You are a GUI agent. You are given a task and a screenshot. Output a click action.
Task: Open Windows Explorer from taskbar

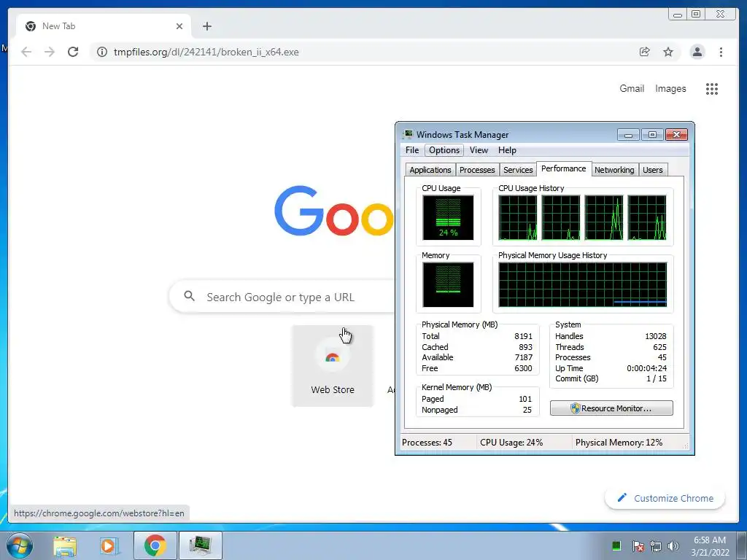click(x=65, y=545)
